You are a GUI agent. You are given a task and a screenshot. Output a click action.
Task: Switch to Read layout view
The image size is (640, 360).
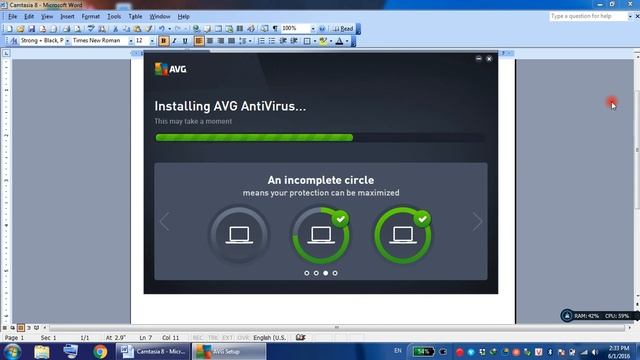343,29
